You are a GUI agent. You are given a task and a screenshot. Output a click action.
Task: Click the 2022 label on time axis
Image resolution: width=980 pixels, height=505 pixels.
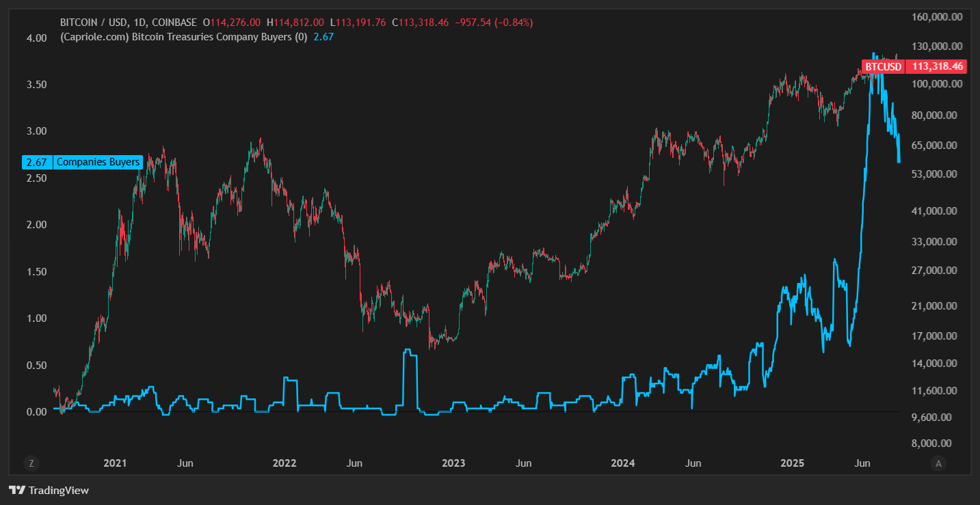(284, 463)
